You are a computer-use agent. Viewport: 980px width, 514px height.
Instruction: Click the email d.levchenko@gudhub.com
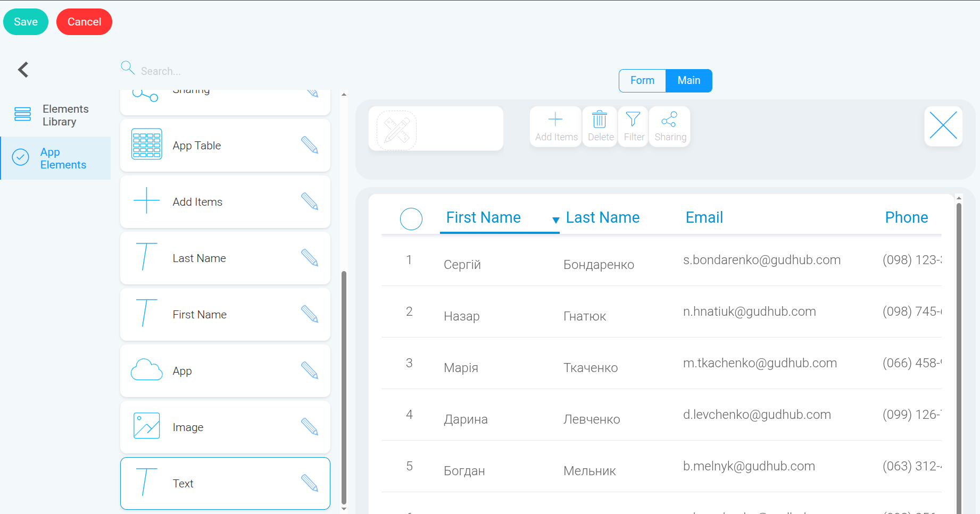pos(757,414)
